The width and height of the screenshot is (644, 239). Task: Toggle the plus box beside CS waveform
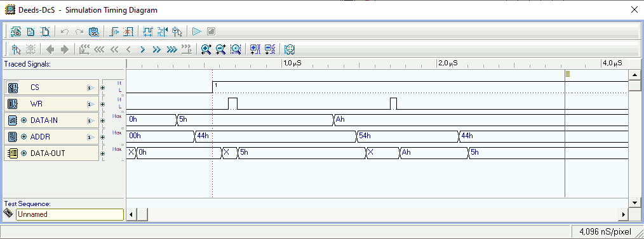pyautogui.click(x=102, y=87)
